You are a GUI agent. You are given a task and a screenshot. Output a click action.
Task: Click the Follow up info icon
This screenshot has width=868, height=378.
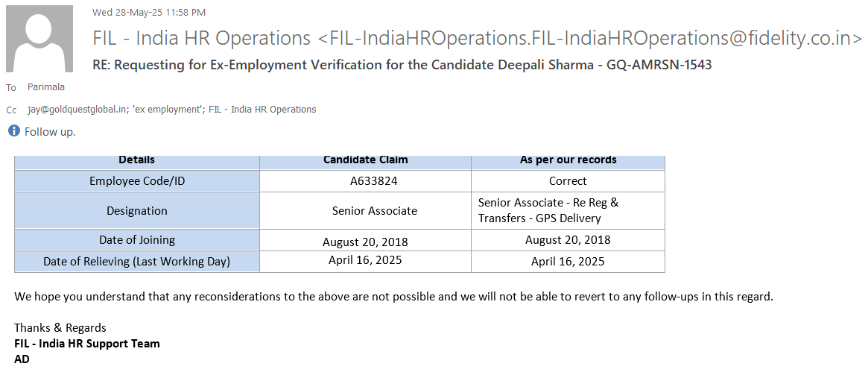click(x=14, y=131)
